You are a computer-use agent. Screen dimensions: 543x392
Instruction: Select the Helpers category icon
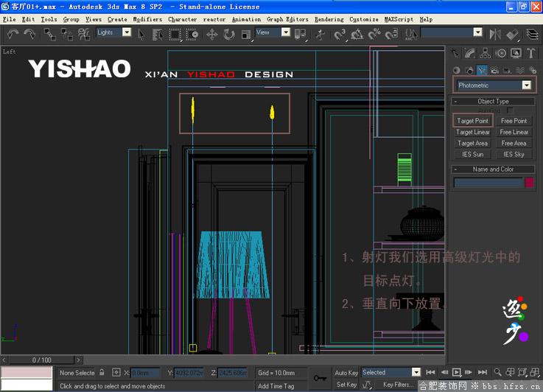point(507,70)
